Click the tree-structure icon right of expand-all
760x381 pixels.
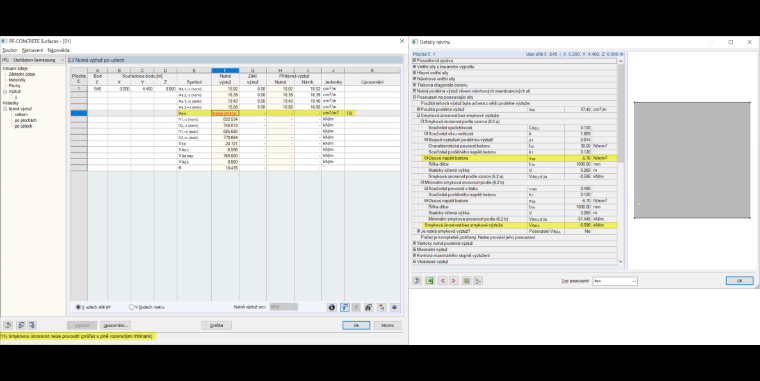[478, 281]
